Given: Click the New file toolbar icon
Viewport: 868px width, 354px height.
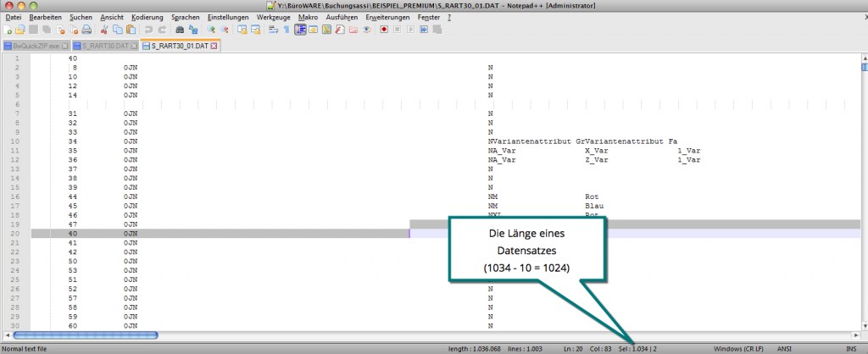Looking at the screenshot, I should tap(8, 30).
